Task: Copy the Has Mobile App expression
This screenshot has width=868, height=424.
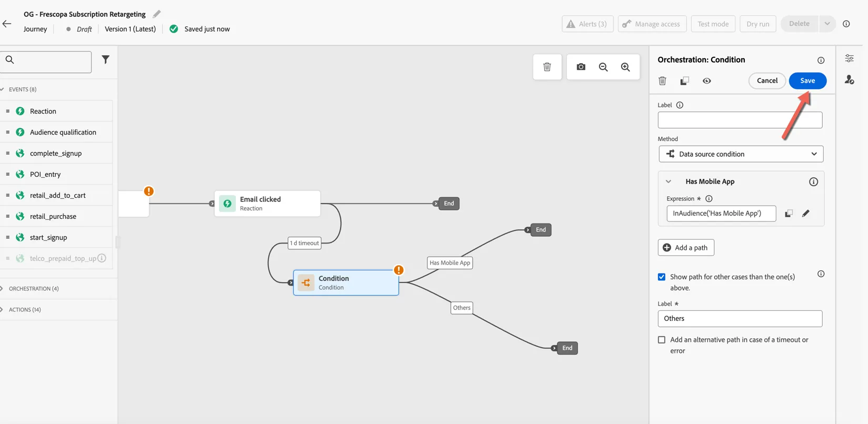Action: [789, 213]
